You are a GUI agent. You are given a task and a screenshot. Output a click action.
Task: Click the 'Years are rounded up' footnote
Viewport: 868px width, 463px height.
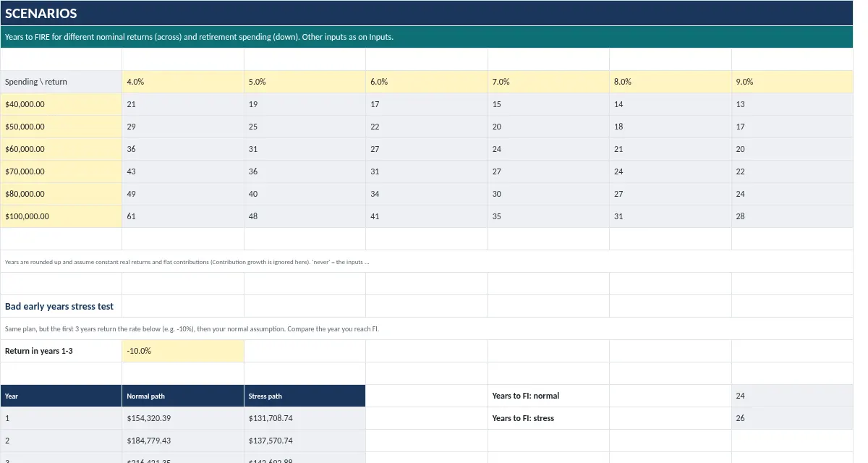(x=427, y=261)
